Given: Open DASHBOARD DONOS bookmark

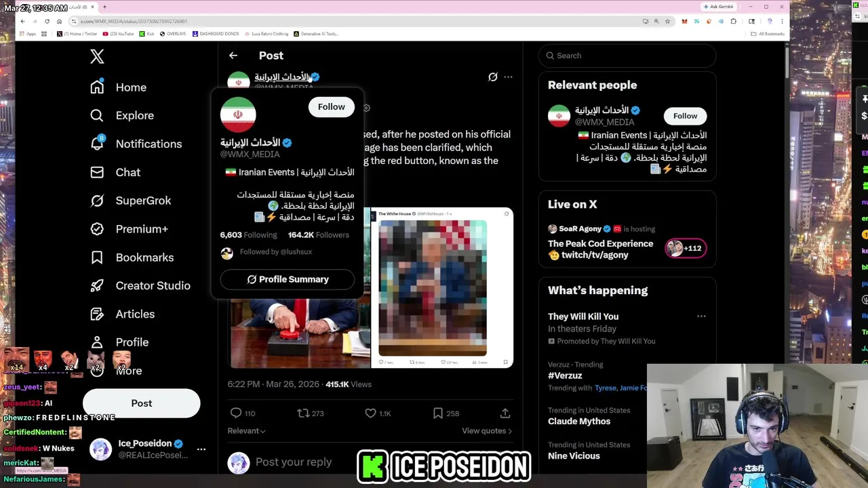Looking at the screenshot, I should point(216,33).
